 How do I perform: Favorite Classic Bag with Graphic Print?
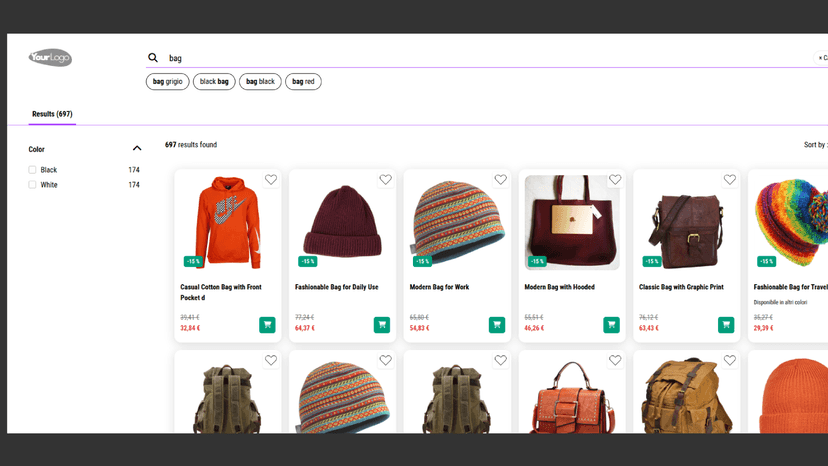(x=730, y=180)
